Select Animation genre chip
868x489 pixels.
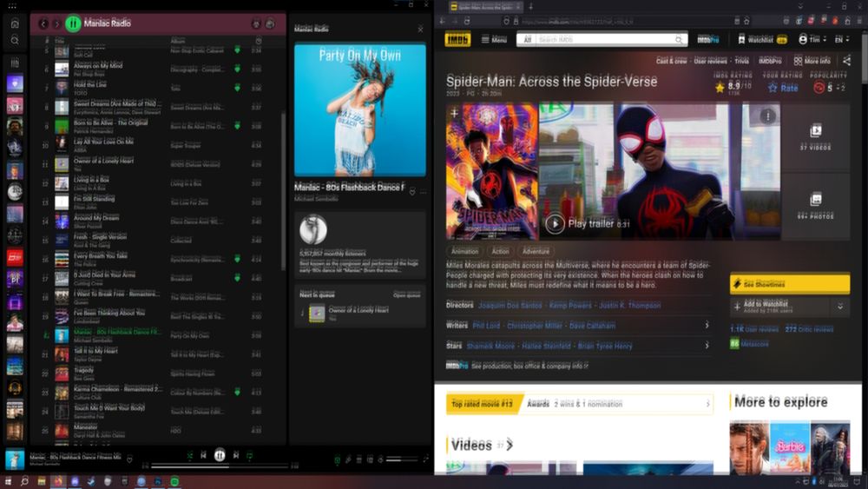465,251
